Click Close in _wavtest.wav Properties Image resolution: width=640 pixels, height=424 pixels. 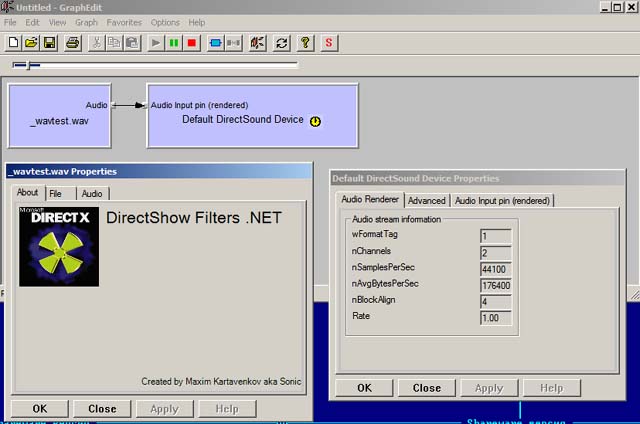coord(102,409)
